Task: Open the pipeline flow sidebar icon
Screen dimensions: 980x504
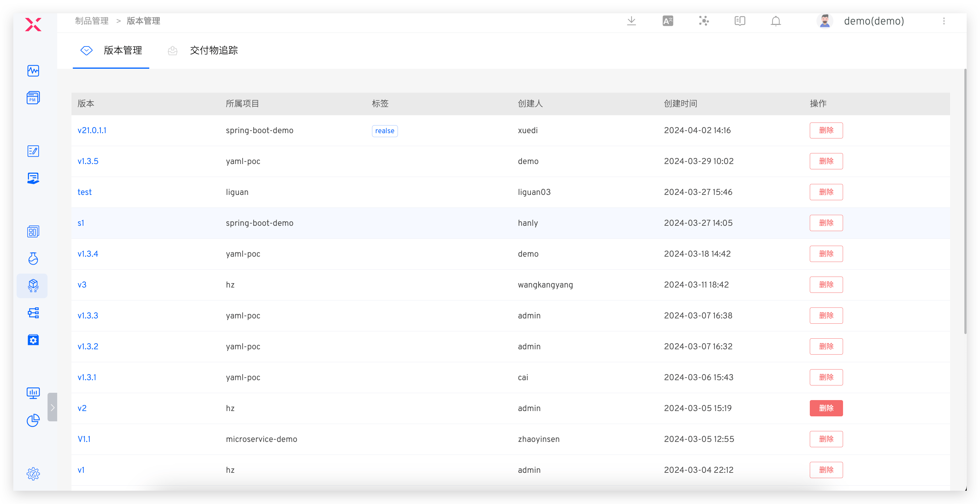Action: [33, 312]
